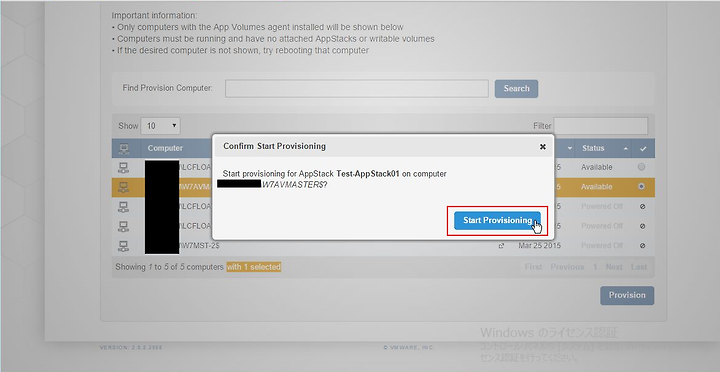Click Powered Off status in W7MST-2$ row

point(602,246)
